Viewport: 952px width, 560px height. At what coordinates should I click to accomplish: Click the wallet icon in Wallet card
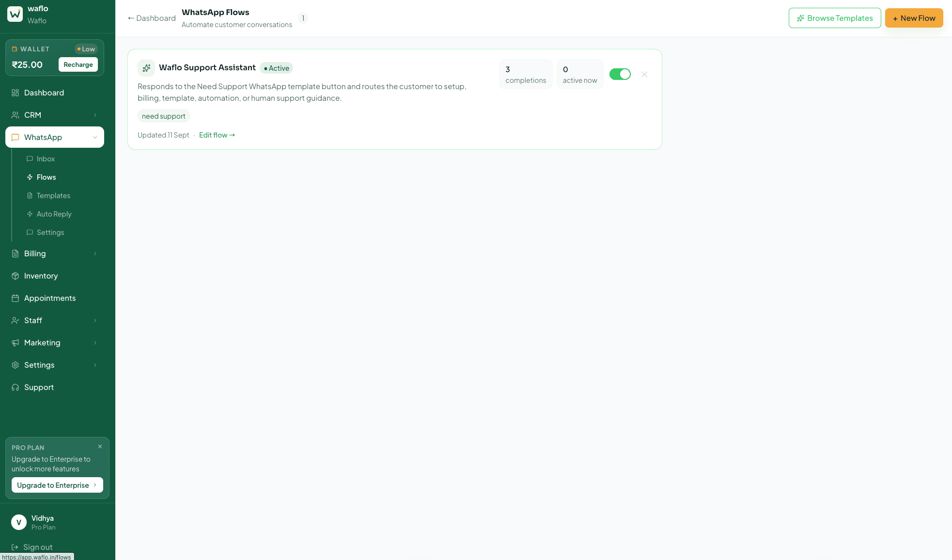[15, 49]
